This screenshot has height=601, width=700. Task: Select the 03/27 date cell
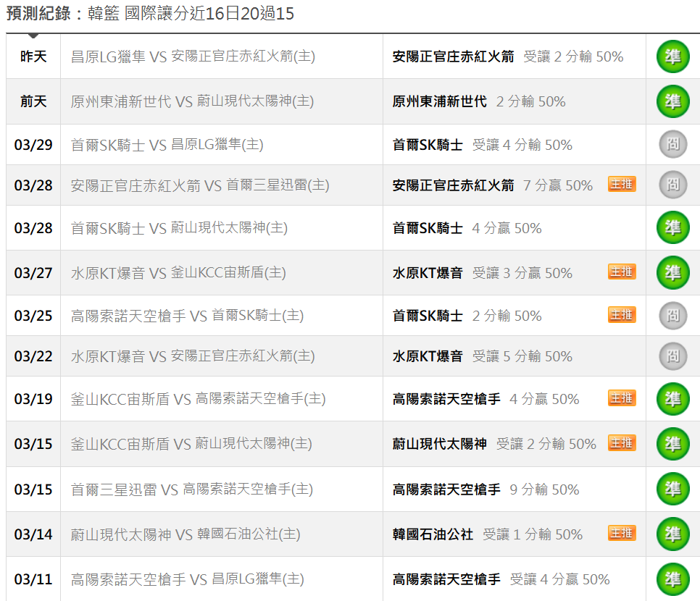click(33, 272)
